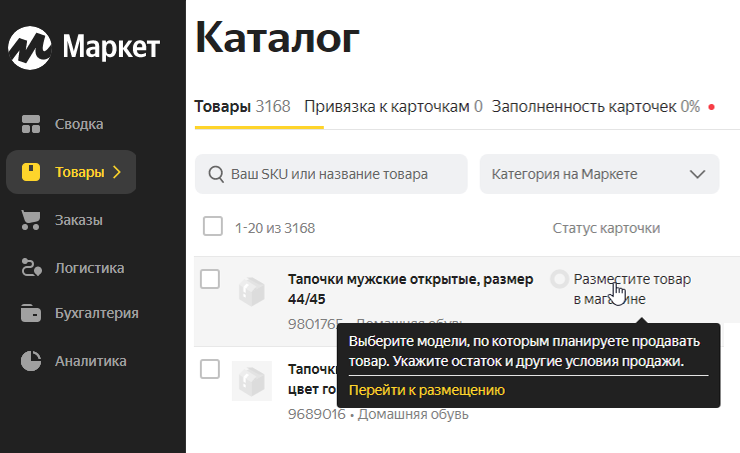Screen dimensions: 740x453
Task: Click the Yandex Market logo icon
Action: coord(31,46)
